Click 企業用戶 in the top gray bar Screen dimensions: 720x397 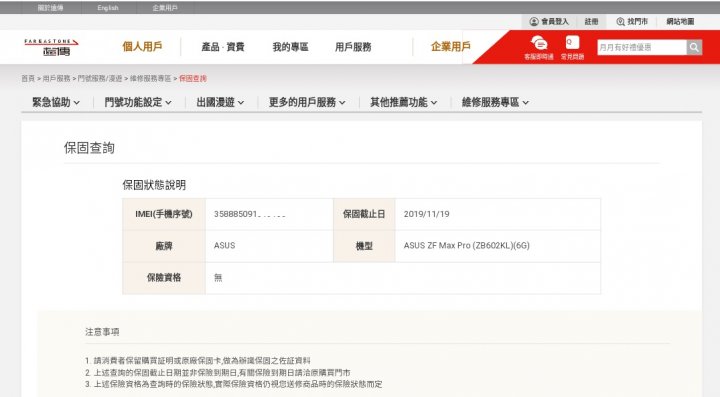[x=165, y=8]
